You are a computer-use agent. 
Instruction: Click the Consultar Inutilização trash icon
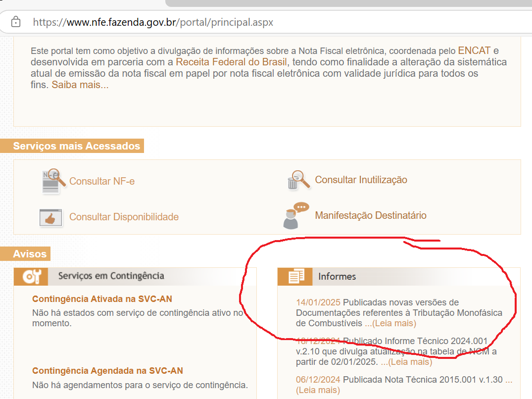(x=298, y=180)
